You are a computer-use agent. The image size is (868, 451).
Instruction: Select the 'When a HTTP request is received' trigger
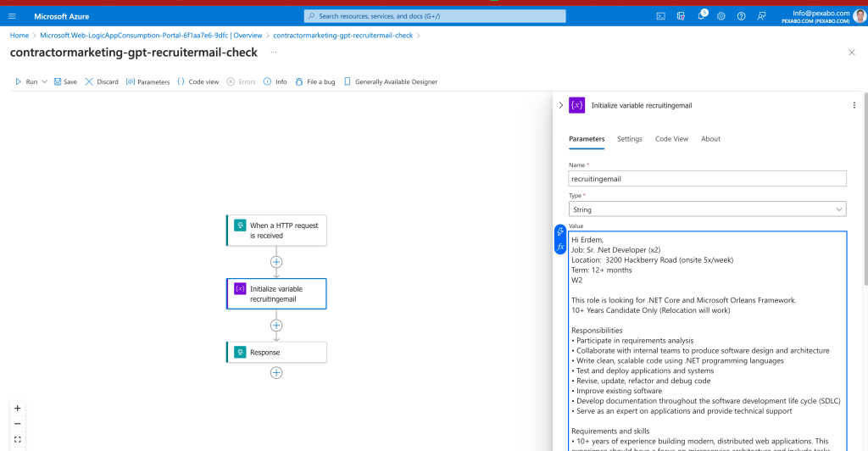point(276,231)
